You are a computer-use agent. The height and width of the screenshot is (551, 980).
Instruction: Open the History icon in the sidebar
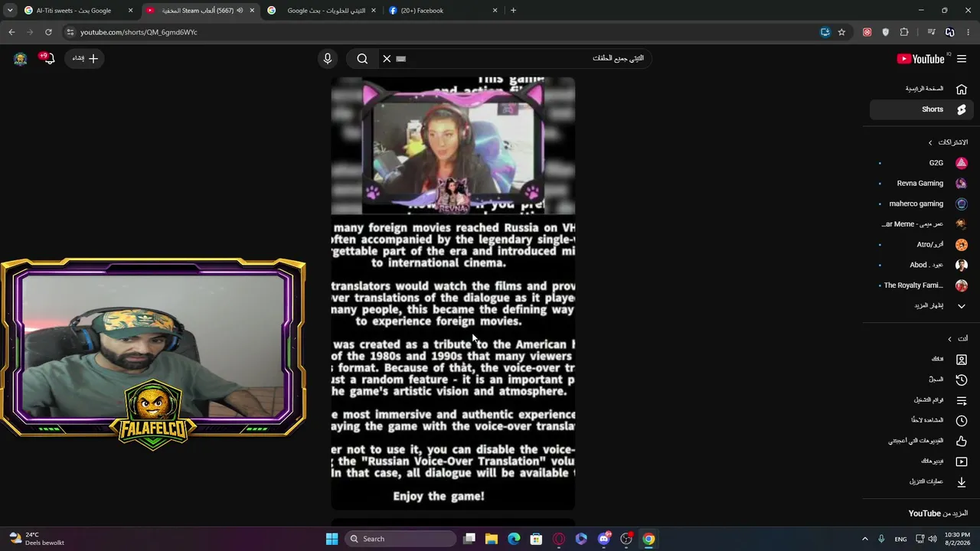click(962, 380)
